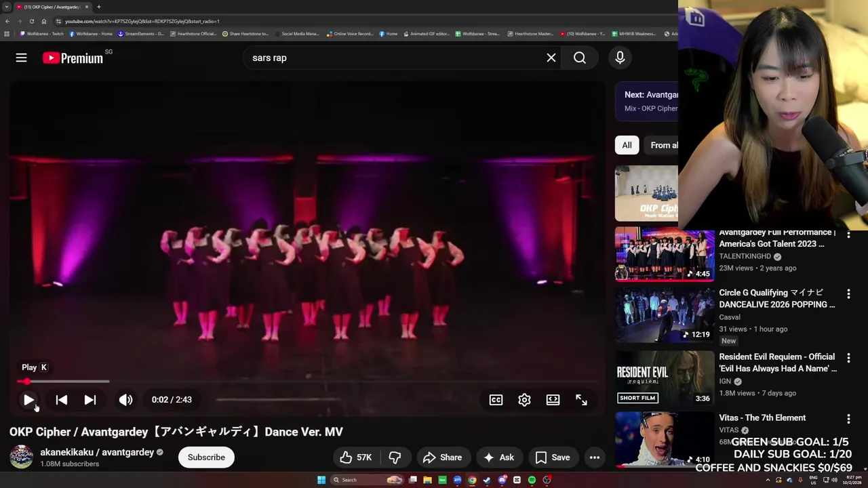The height and width of the screenshot is (488, 868).
Task: Open the taskbar clock and date
Action: 852,480
